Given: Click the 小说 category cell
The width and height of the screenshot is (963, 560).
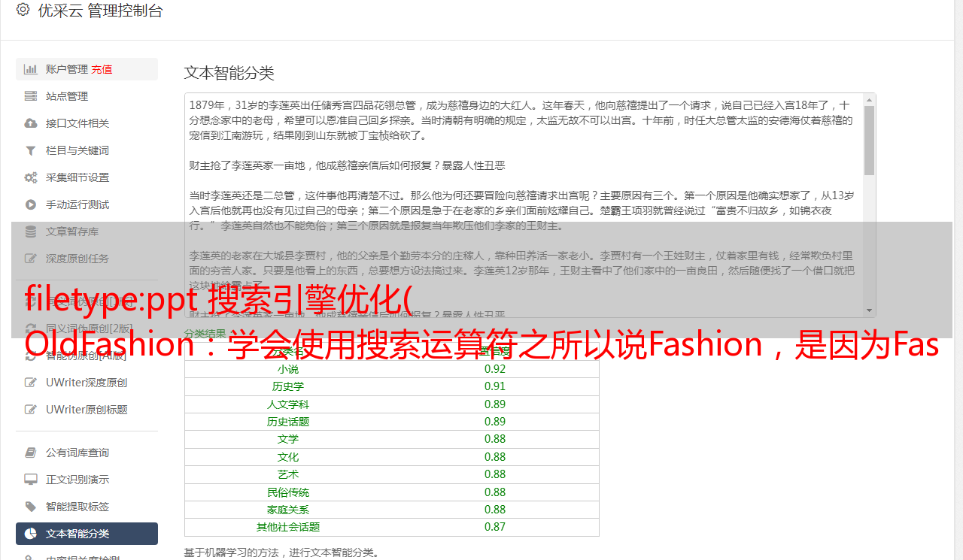Looking at the screenshot, I should [288, 369].
